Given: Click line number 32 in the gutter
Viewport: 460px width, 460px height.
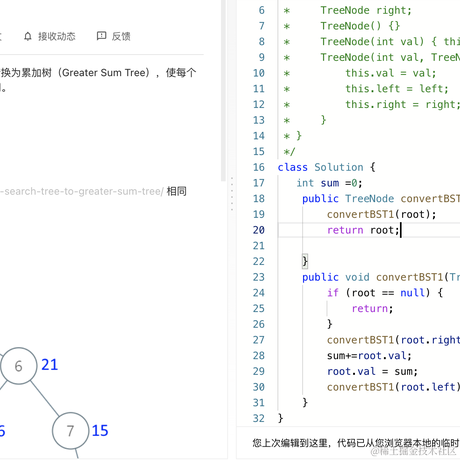Looking at the screenshot, I should (259, 418).
